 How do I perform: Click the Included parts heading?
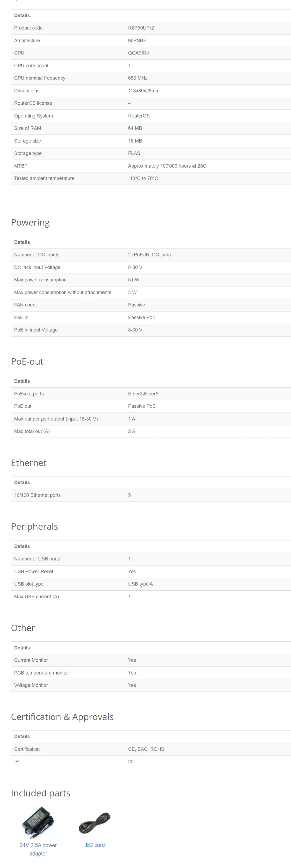tap(41, 793)
